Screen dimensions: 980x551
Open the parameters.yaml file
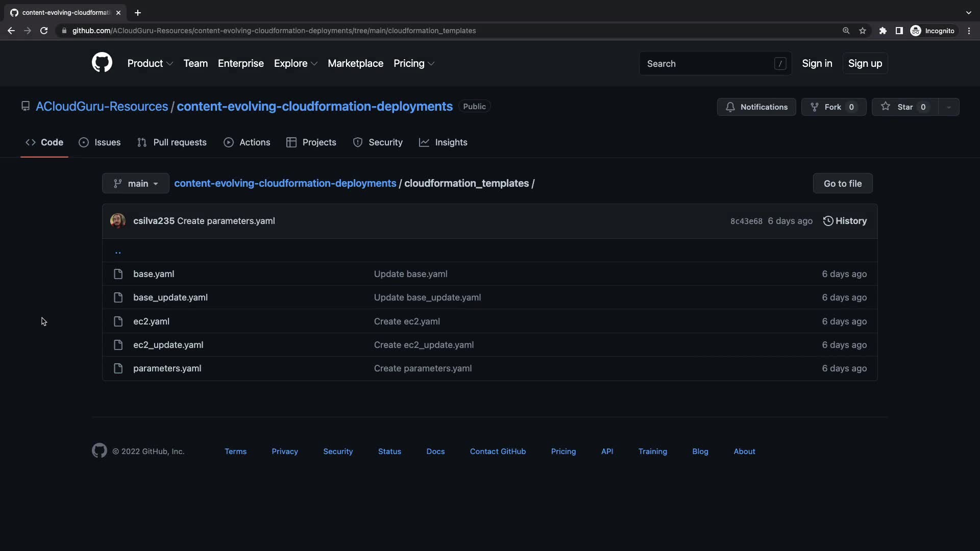click(167, 368)
